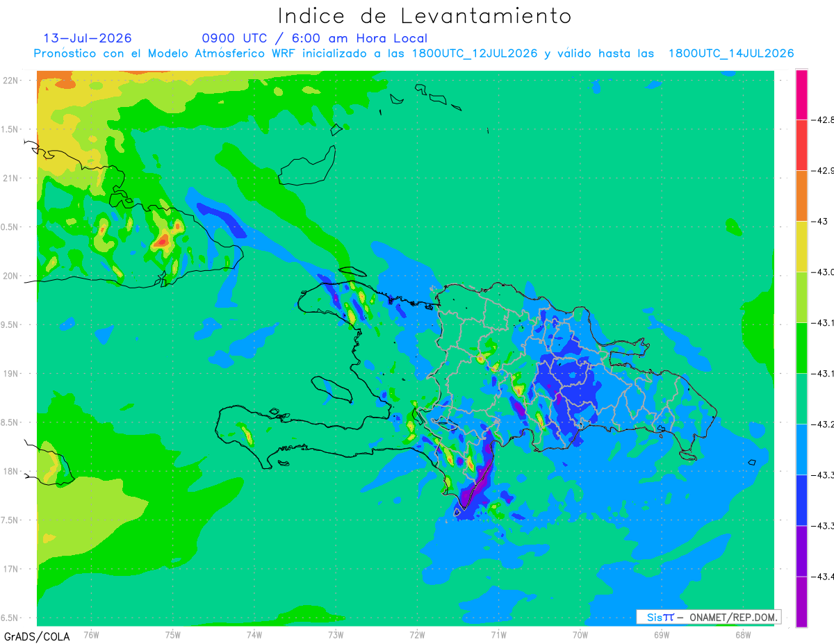Click legend value "-43" beside orange swatch
The image size is (834, 644).
point(820,221)
